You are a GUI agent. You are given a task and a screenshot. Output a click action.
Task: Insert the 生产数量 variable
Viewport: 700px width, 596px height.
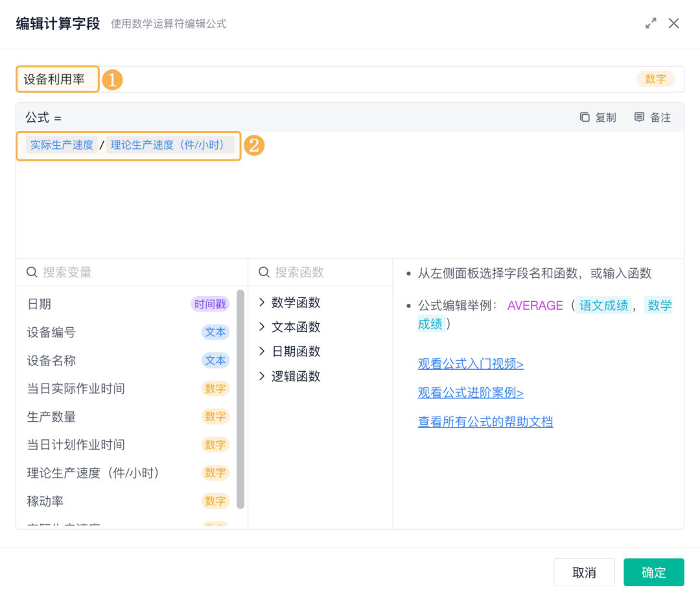click(x=128, y=417)
